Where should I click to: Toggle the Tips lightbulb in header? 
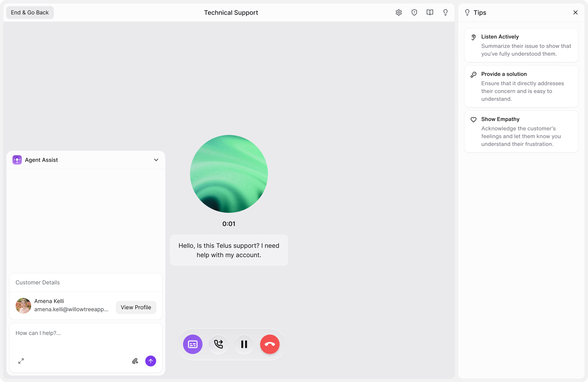pos(445,12)
